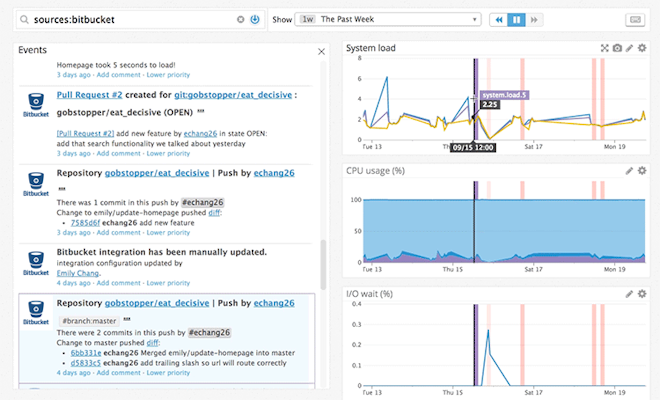
Task: Click the search field with sources:bitbucket
Action: pos(130,19)
